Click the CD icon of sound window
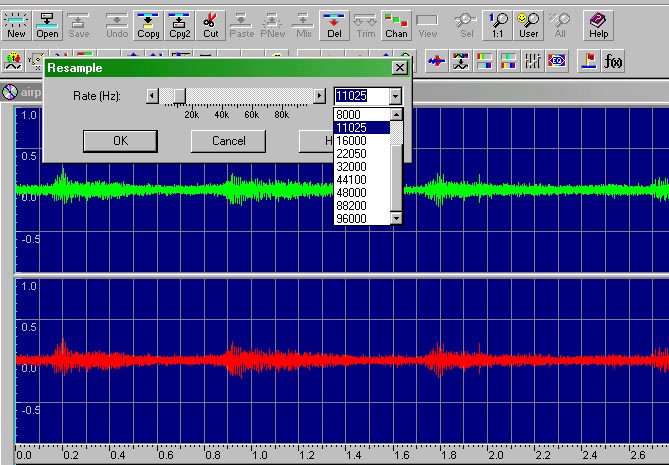Viewport: 669px width, 465px height. tap(10, 92)
